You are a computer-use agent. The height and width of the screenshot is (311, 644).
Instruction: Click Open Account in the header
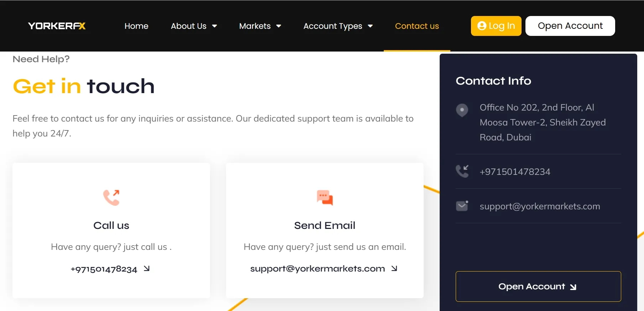pos(570,26)
